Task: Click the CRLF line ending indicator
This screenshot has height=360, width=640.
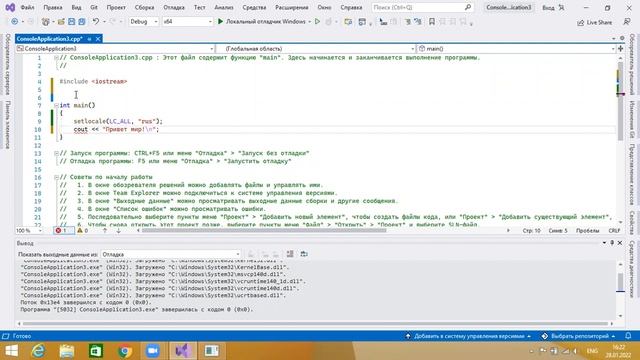Action: (x=614, y=231)
